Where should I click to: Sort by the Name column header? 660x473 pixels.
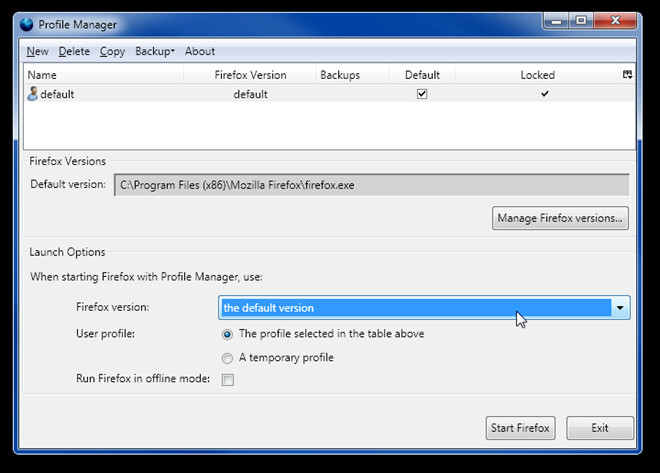tap(103, 75)
